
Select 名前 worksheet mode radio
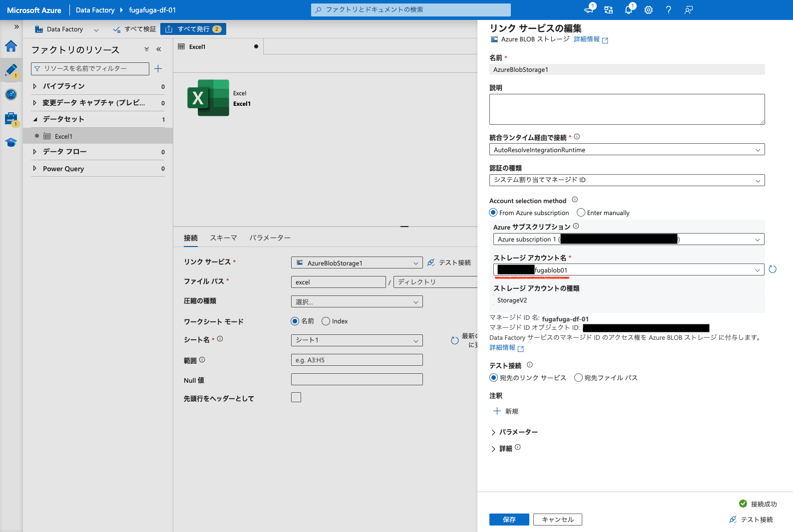295,321
